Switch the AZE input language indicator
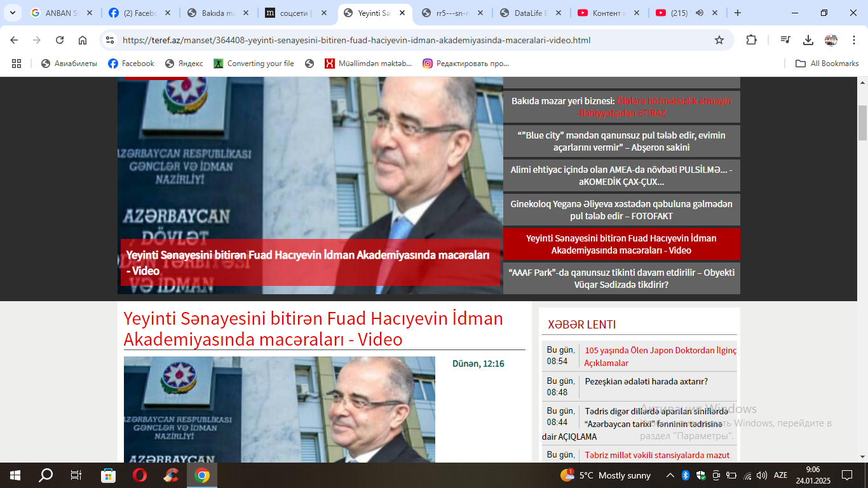 (780, 475)
